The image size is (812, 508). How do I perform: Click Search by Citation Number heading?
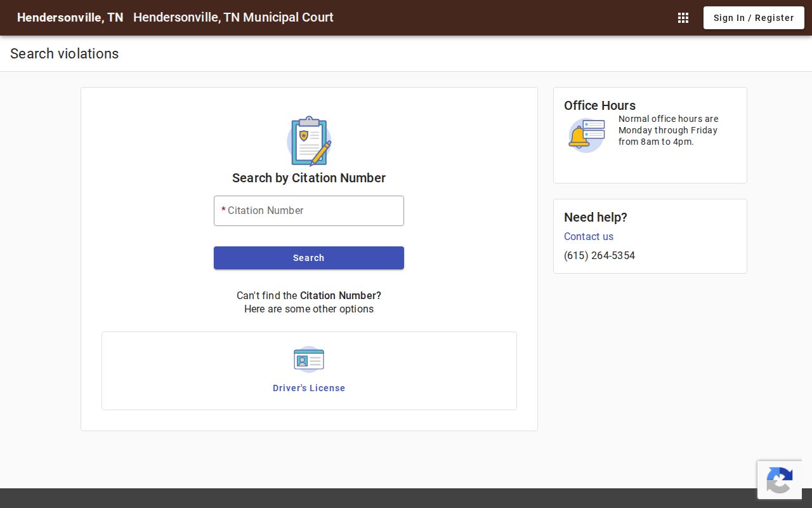click(309, 178)
